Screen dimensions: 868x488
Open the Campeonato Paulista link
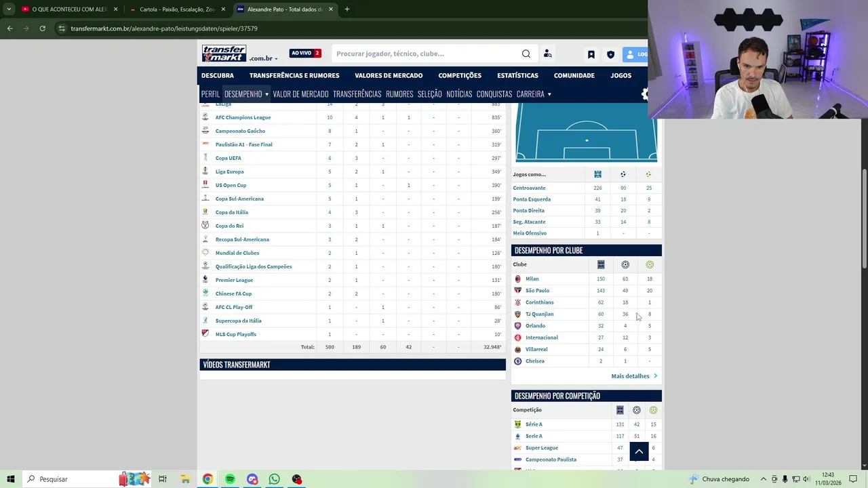click(x=551, y=460)
